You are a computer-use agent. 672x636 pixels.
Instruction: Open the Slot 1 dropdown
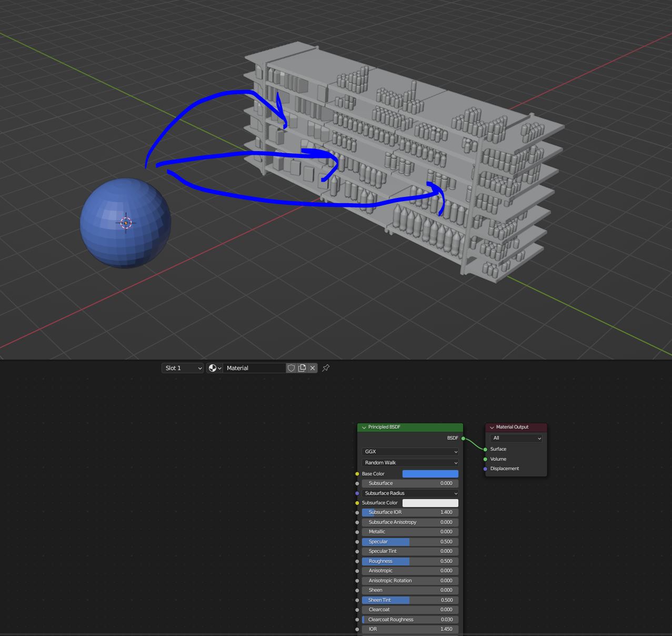[x=183, y=368]
